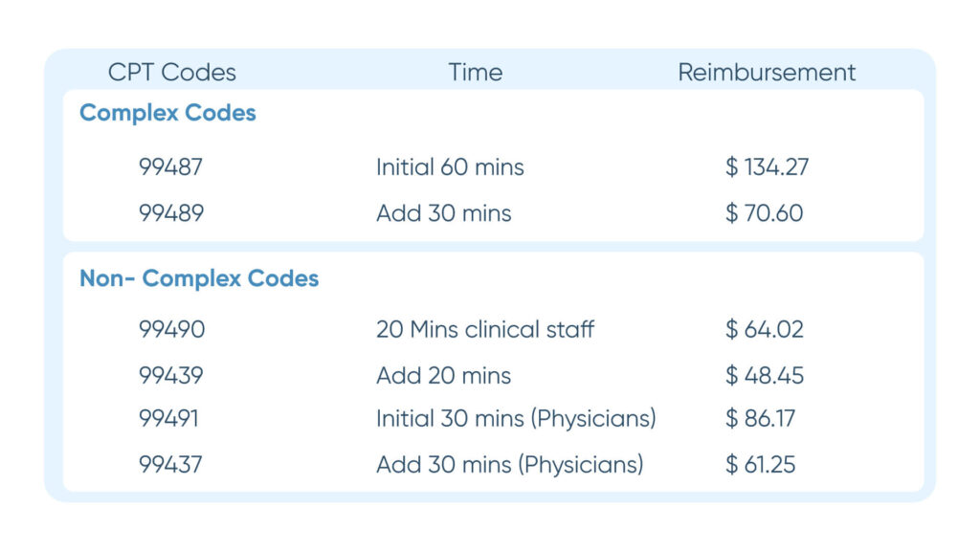Click Add 30 mins (Physicians) entry
The image size is (980, 551).
coord(510,465)
